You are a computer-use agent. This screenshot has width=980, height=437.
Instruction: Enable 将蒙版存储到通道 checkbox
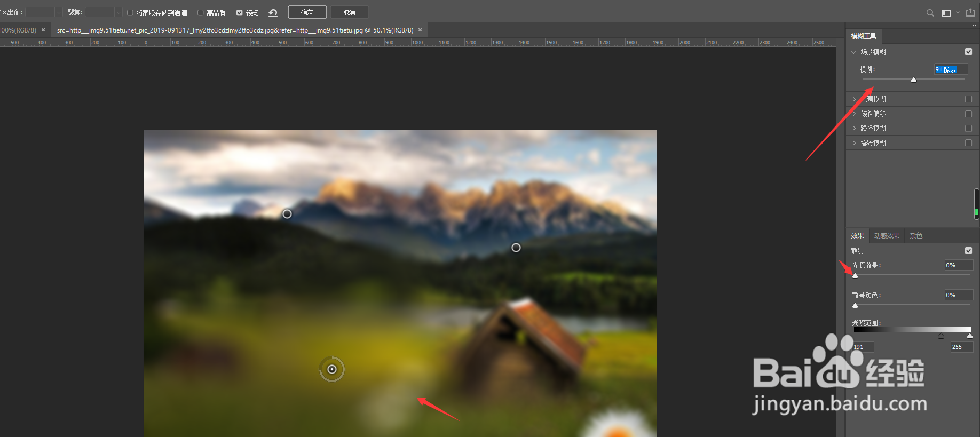[x=130, y=13]
